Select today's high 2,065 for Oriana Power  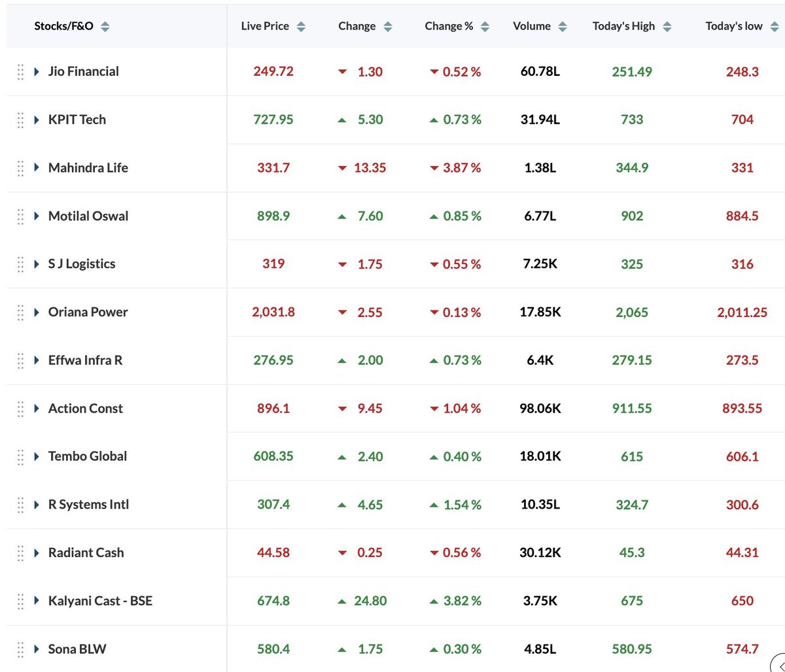[x=632, y=312]
